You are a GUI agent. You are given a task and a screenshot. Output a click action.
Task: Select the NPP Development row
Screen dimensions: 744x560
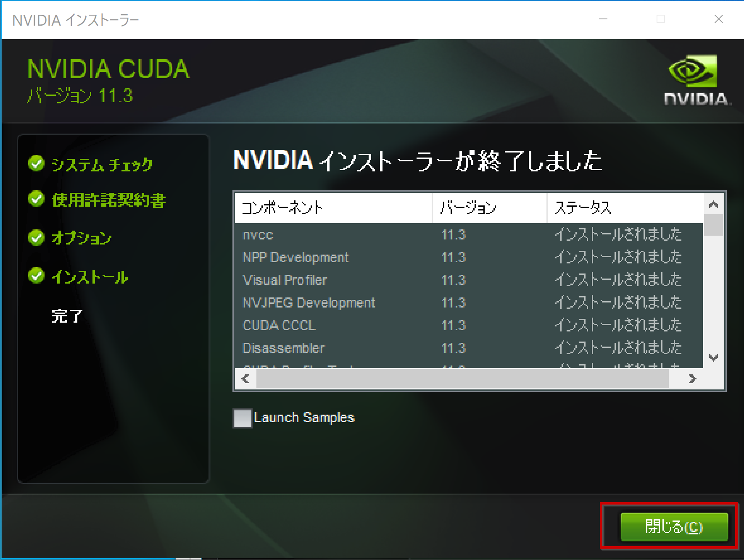point(469,257)
